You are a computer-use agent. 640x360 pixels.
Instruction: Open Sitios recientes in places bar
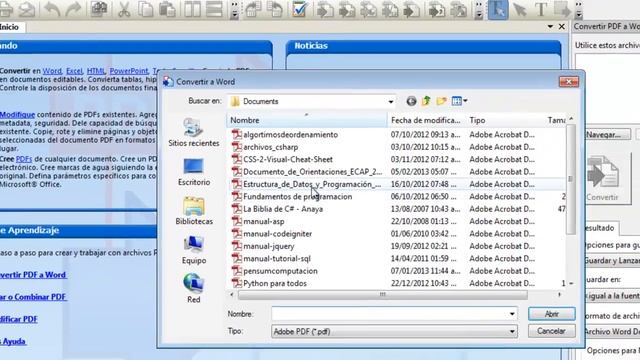[193, 132]
